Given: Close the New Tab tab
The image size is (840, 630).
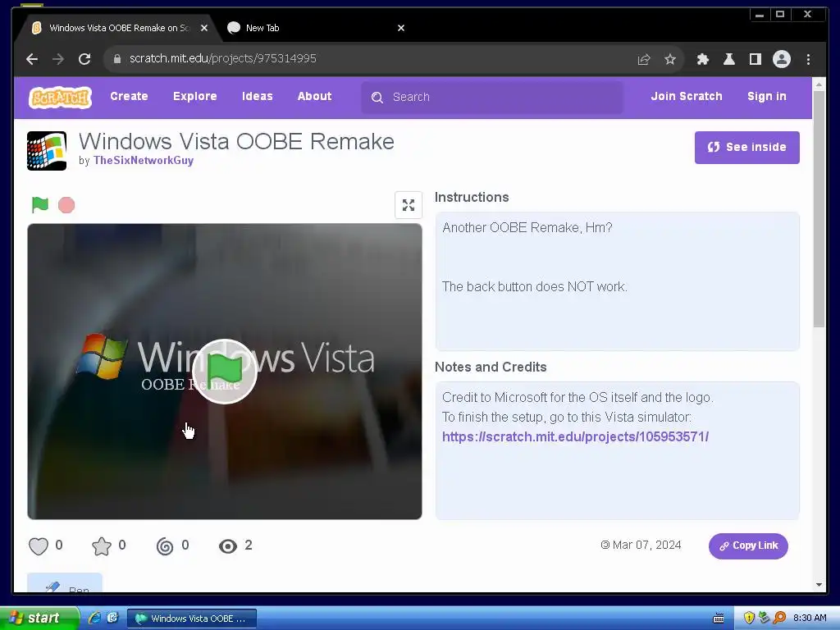Looking at the screenshot, I should 400,28.
